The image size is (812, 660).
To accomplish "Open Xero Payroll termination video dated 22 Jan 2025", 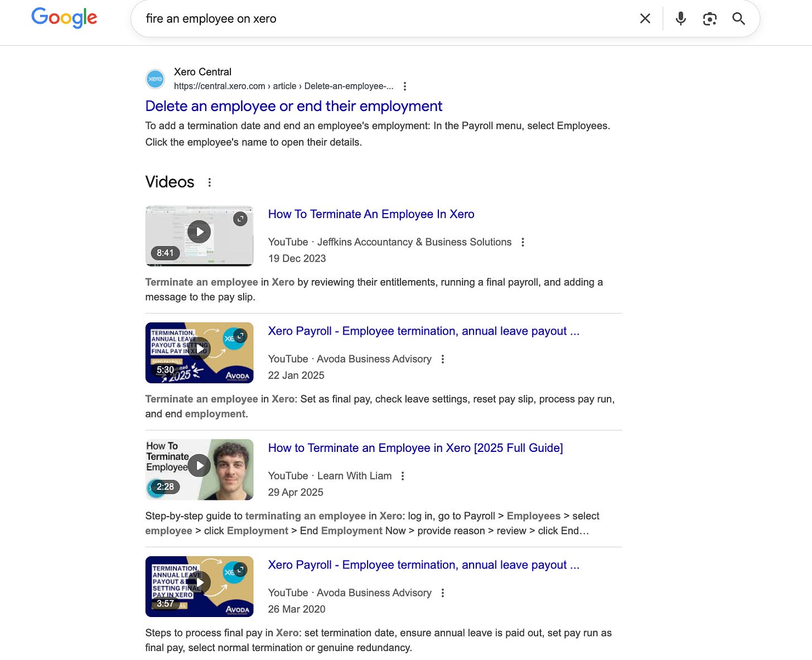I will (423, 331).
